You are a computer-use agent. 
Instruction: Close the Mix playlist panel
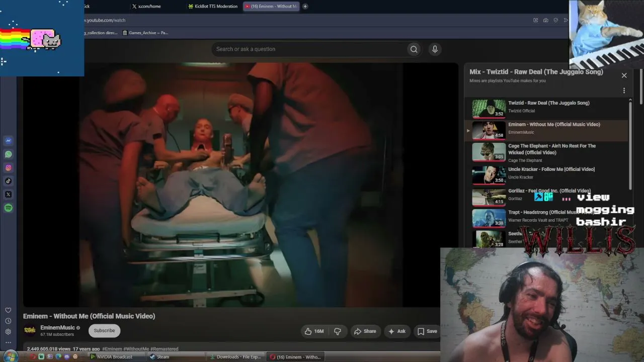[624, 75]
